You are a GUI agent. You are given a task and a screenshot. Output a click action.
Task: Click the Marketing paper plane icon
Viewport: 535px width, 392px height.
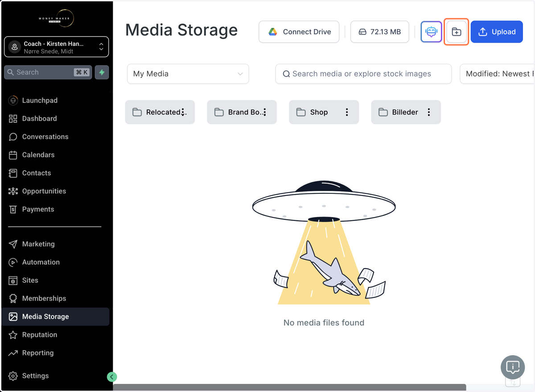tap(13, 244)
